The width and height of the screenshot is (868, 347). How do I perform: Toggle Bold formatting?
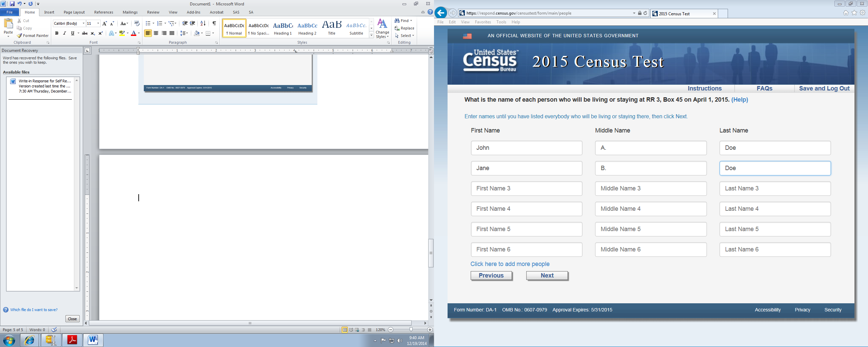tap(57, 33)
